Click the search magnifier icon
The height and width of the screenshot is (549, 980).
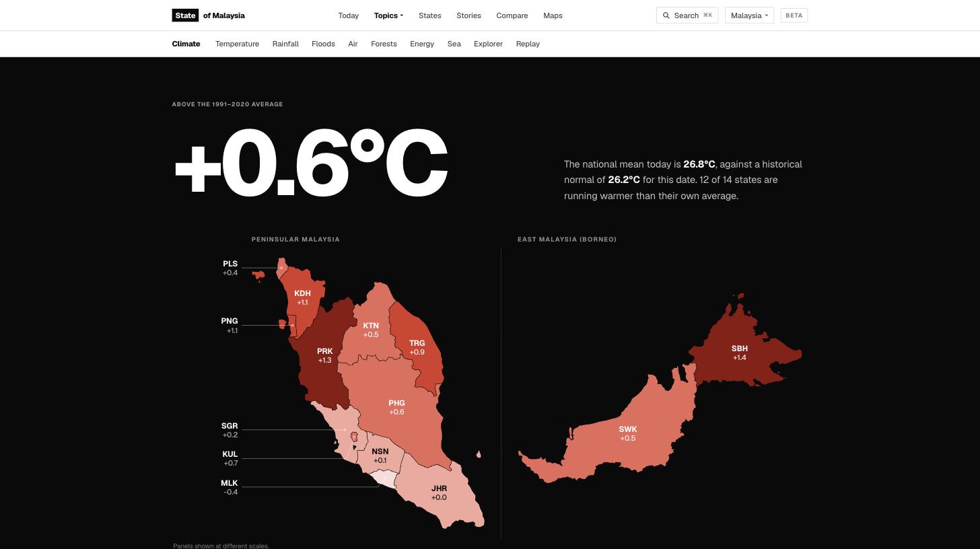666,15
